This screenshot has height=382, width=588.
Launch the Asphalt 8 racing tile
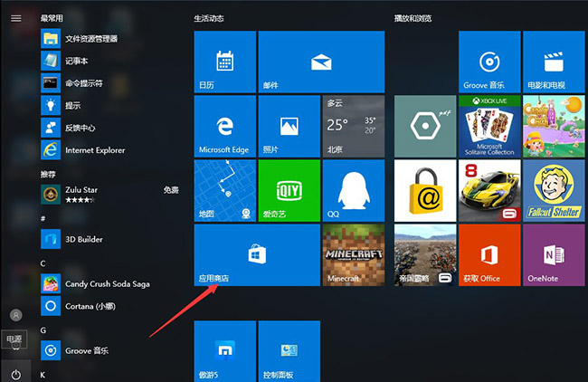(489, 191)
